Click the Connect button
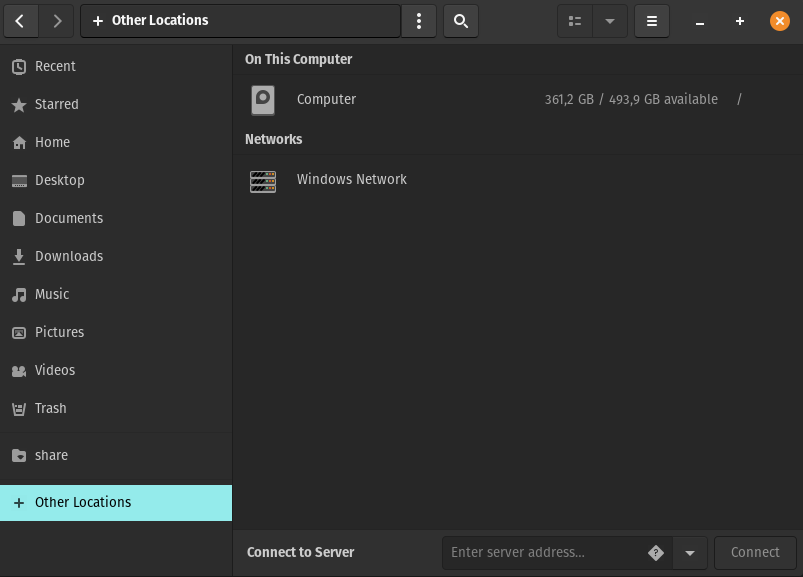Viewport: 803px width, 577px height. 755,552
